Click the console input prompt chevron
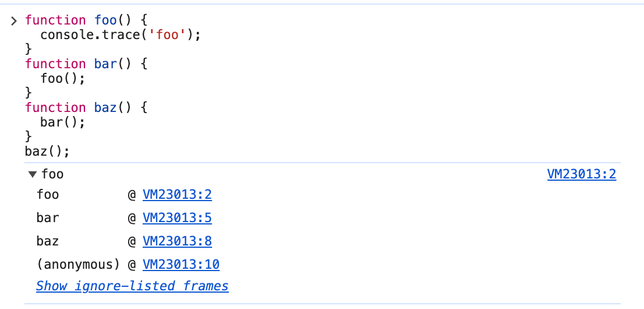 (14, 21)
